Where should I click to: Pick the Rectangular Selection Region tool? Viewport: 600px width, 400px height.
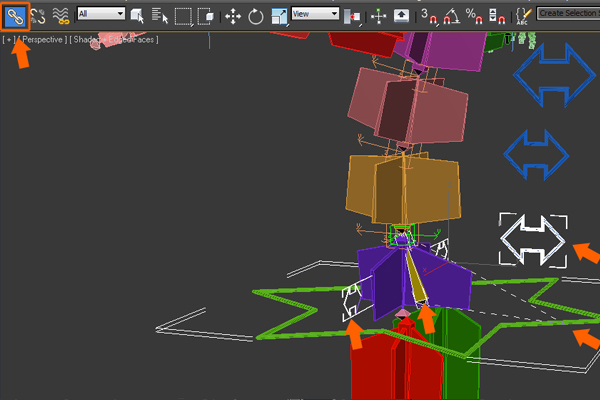pyautogui.click(x=183, y=17)
